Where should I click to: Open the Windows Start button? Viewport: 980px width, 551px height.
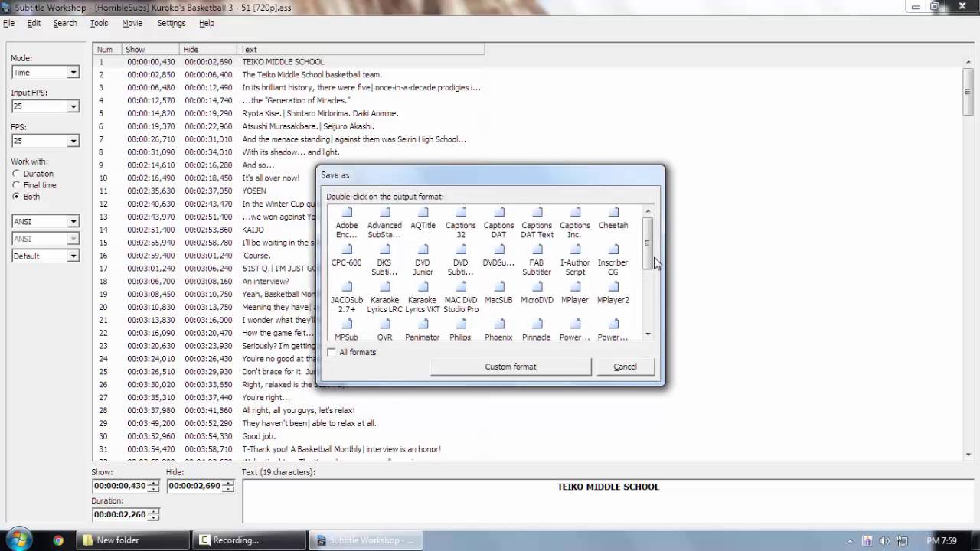coord(18,540)
